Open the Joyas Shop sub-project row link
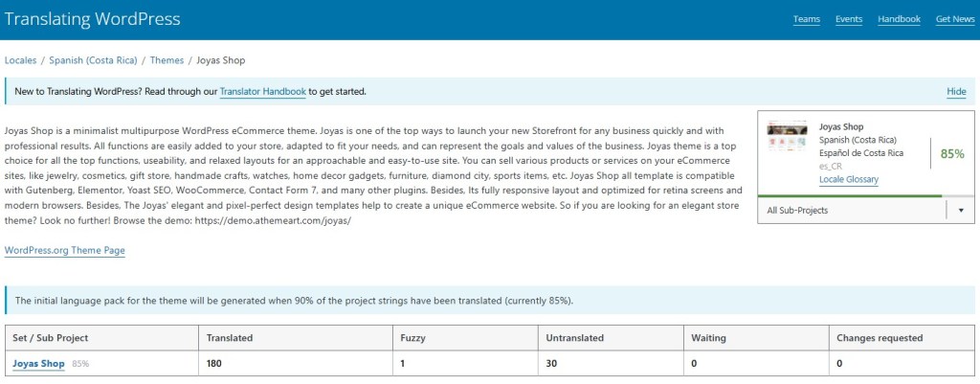 coord(38,364)
